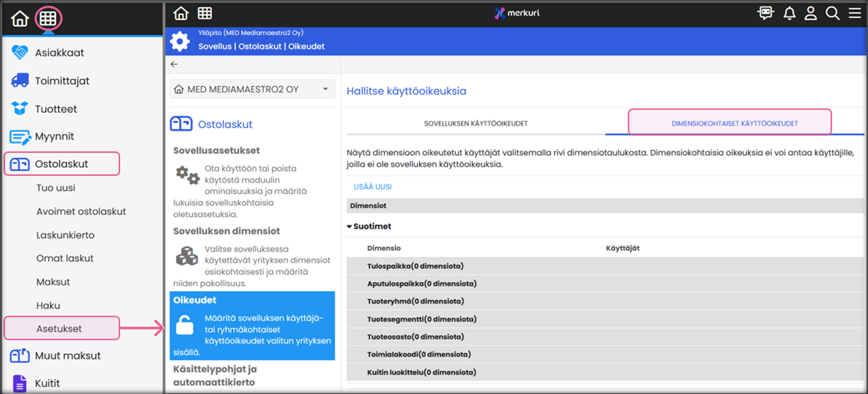Select the Tulospaikka dimension row
The image size is (868, 394).
tap(415, 266)
